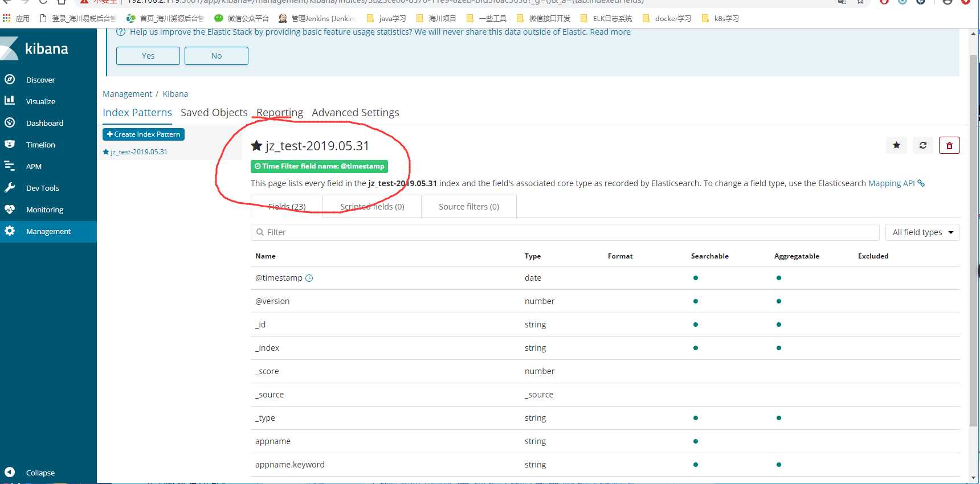Click No on usage statistics prompt
980x484 pixels.
click(217, 56)
